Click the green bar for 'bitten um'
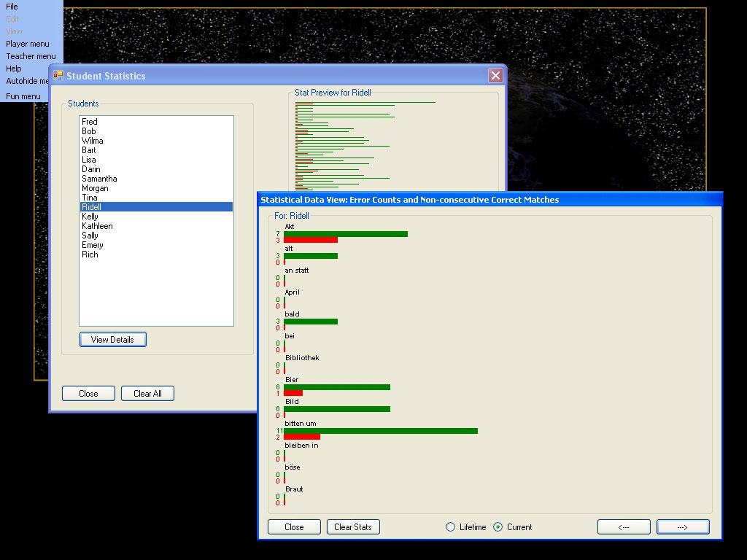Screen dimensions: 747x560 click(x=380, y=431)
